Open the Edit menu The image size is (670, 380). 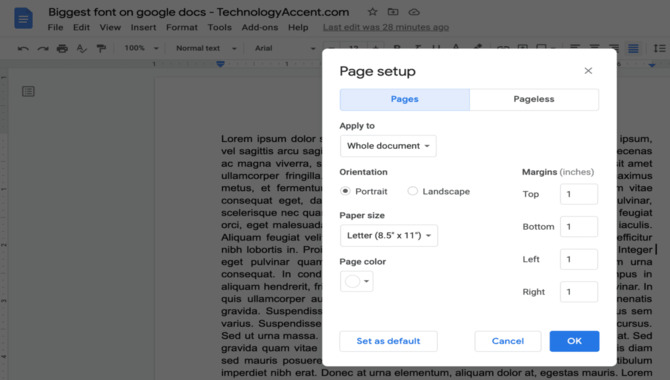click(x=81, y=27)
